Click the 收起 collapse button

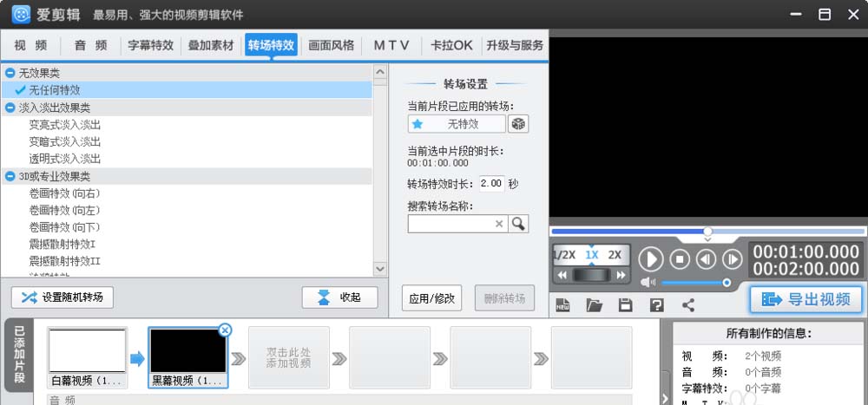tap(340, 297)
